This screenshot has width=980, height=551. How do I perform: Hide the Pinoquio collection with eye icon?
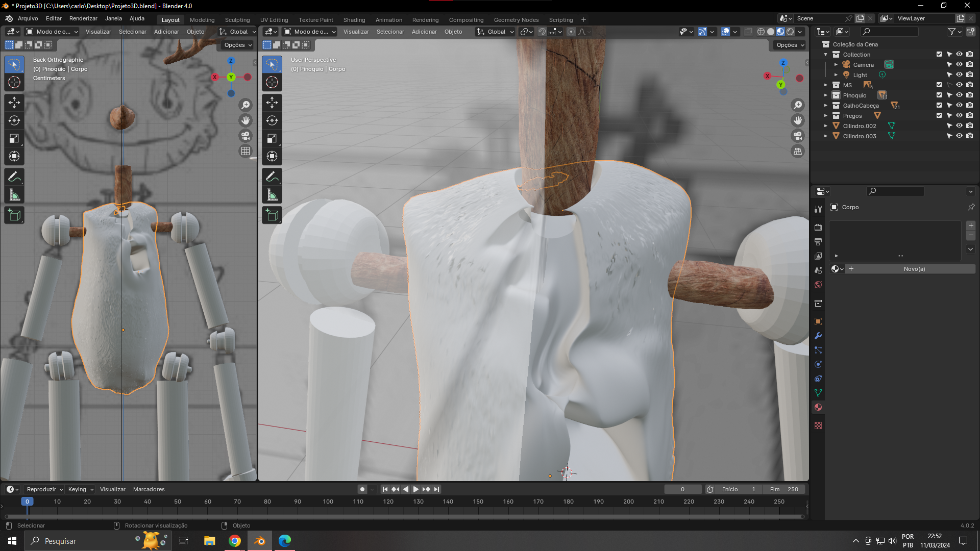click(959, 95)
